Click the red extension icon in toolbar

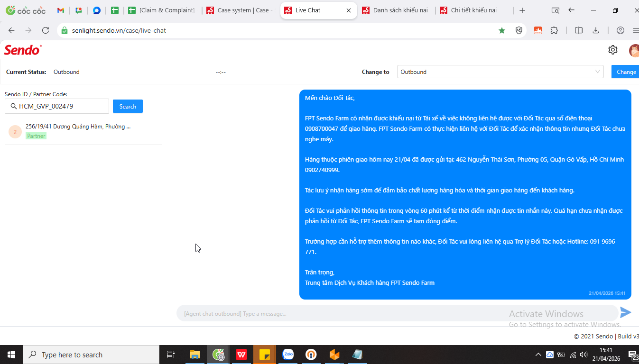click(x=538, y=30)
